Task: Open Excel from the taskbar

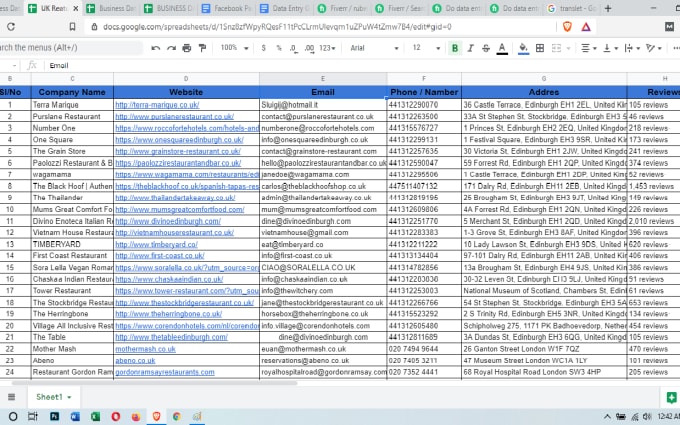Action: 95,417
